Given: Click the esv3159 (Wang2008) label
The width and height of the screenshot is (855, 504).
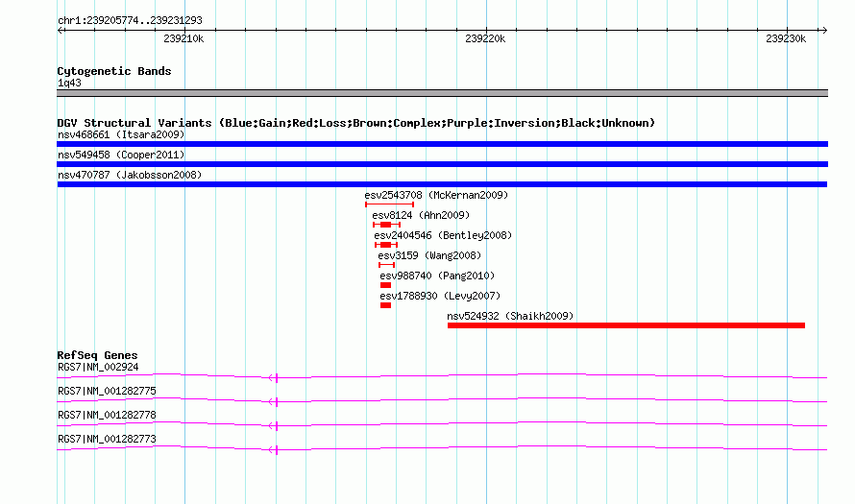Looking at the screenshot, I should (x=429, y=255).
